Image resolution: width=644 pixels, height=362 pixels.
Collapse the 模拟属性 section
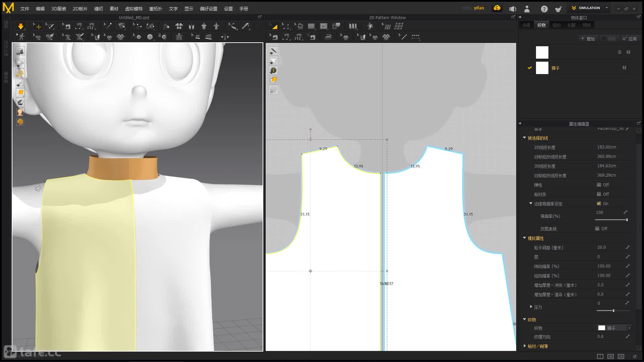(x=525, y=238)
